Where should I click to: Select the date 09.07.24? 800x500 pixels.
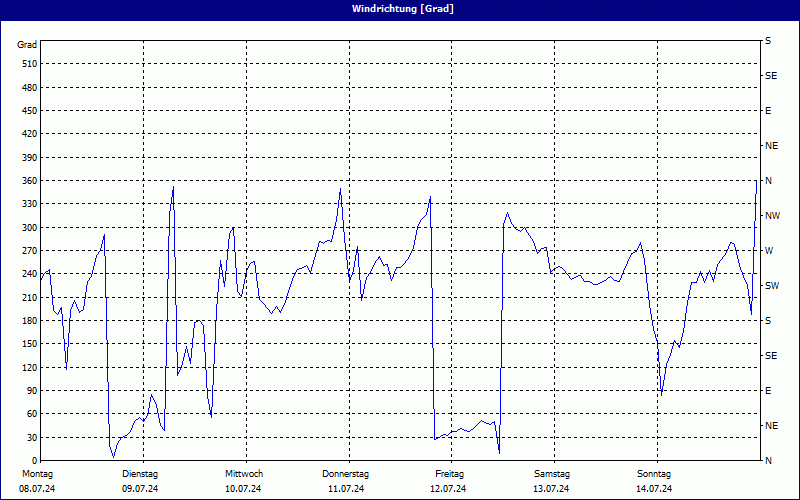click(x=140, y=489)
